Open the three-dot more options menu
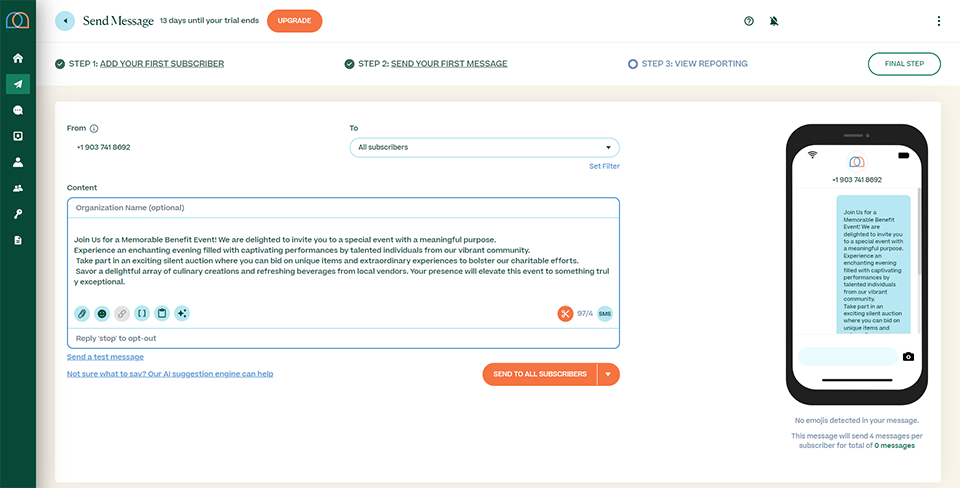 click(939, 21)
